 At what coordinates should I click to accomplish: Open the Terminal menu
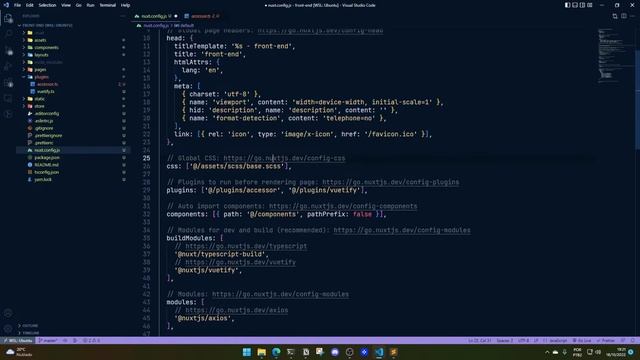click(x=107, y=5)
